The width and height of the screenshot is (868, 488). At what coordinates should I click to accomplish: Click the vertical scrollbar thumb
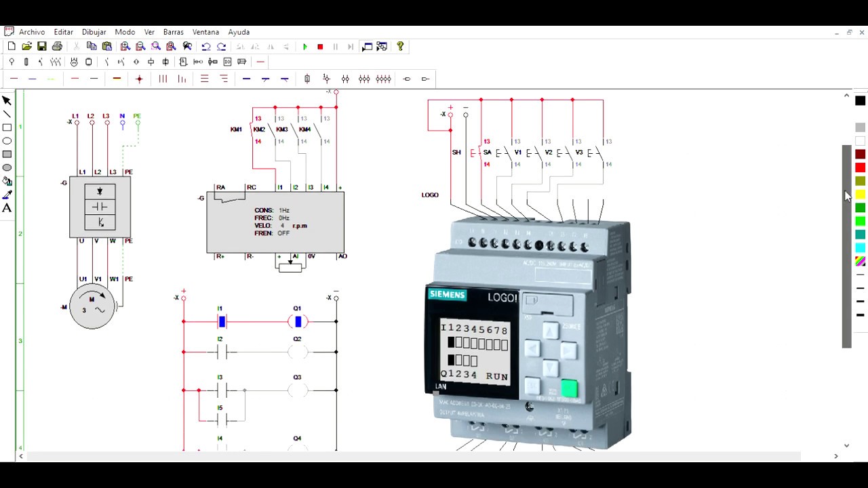click(x=846, y=247)
